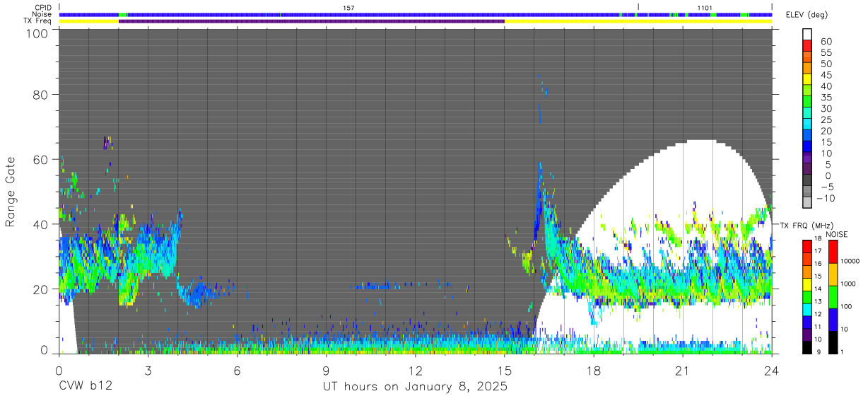
Task: Click the black bottom segment of NOISE colorbar
Action: [x=832, y=342]
